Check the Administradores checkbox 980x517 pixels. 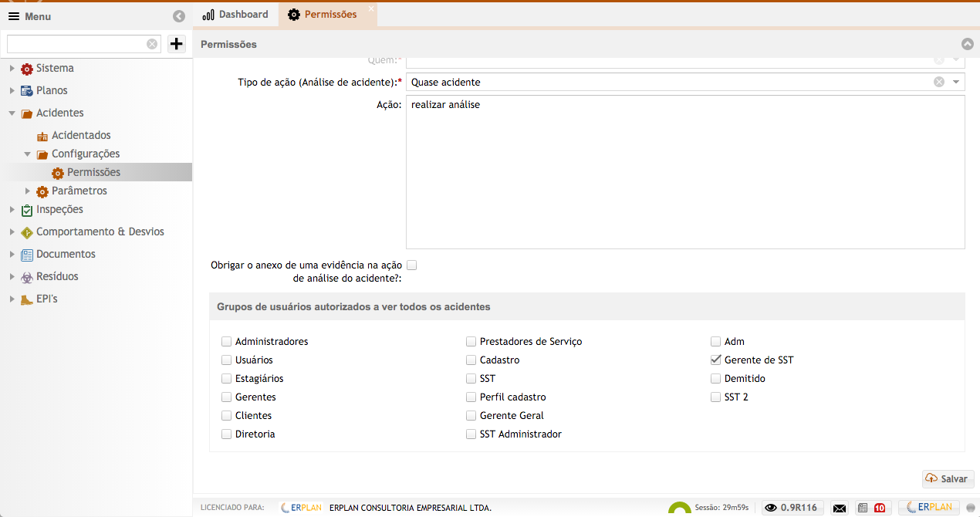[x=226, y=341]
